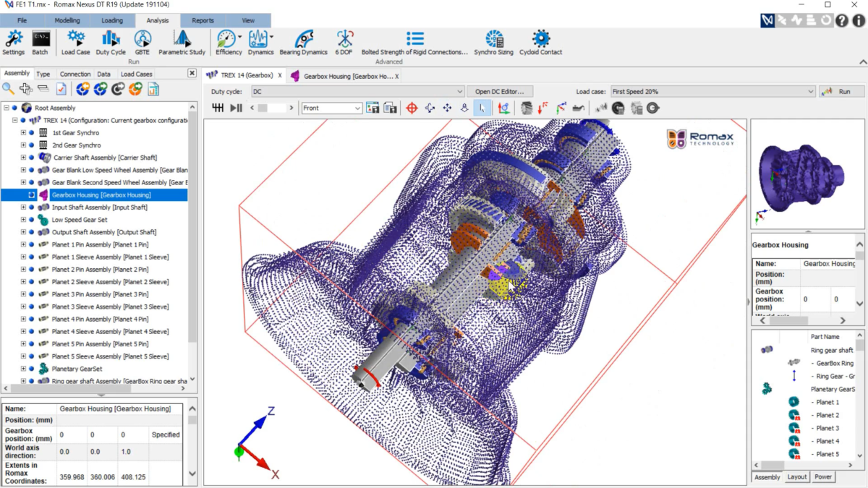Toggle visibility dot of Low Speed Gear Set
Viewport: 868px width, 488px height.
point(32,220)
